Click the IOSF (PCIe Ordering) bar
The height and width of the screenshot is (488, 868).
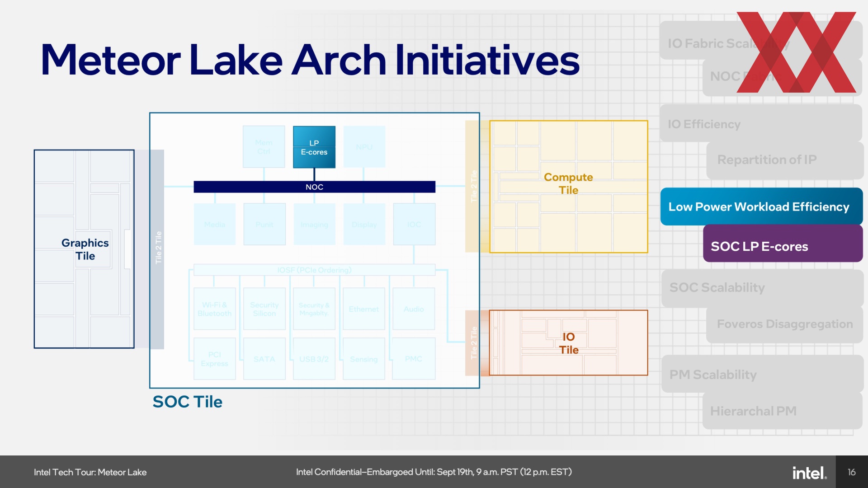point(314,270)
